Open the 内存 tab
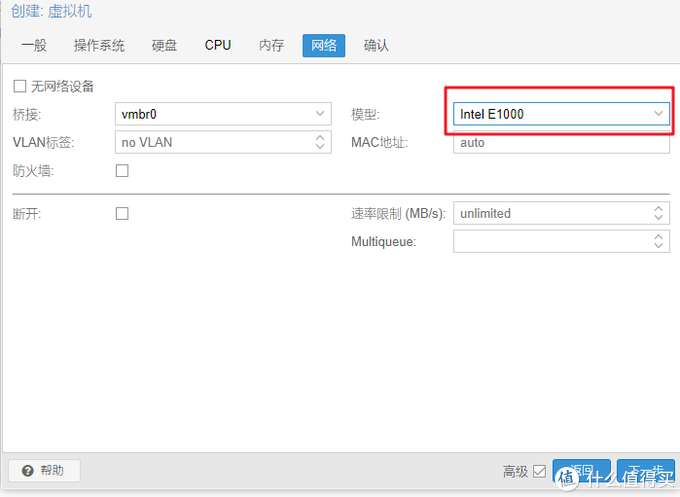Screen dimensions: 680x497 click(x=271, y=45)
